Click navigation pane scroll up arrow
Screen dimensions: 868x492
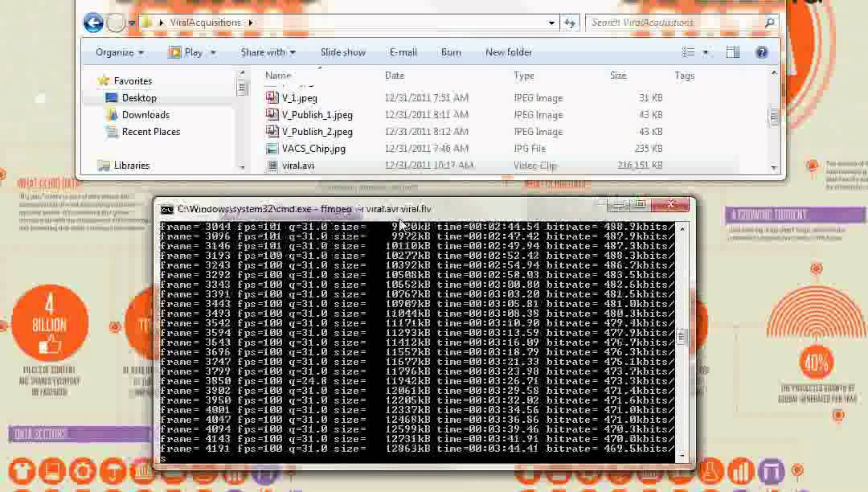242,73
